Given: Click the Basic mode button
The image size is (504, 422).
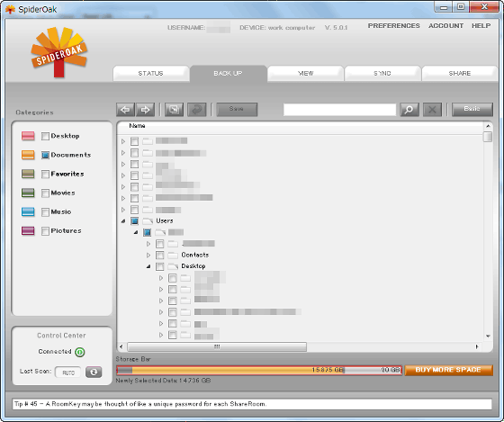Looking at the screenshot, I should 472,109.
